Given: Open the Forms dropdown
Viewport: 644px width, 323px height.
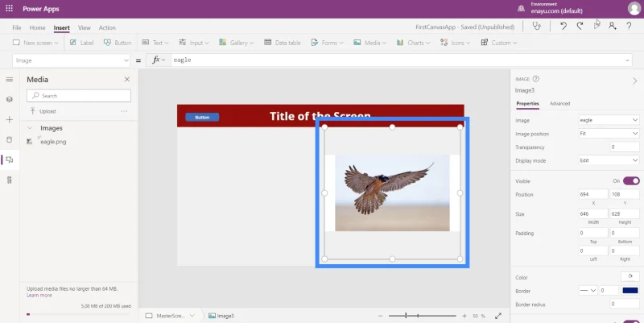Looking at the screenshot, I should click(x=327, y=43).
